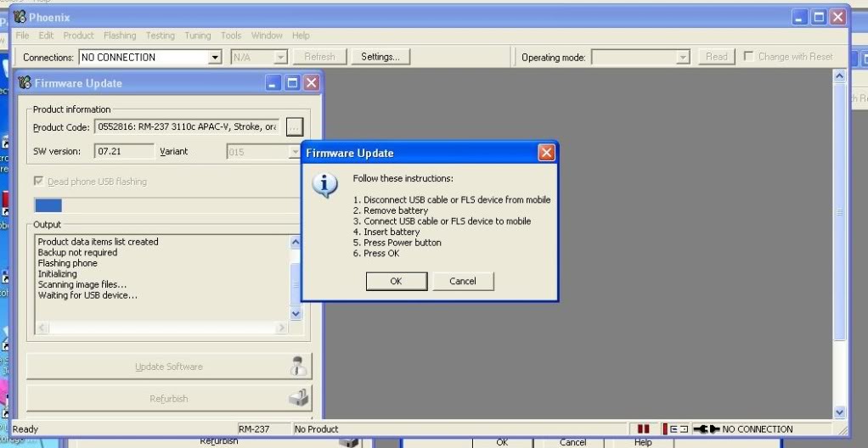This screenshot has width=868, height=448.
Task: Open the Variant 015 dropdown
Action: tap(295, 152)
